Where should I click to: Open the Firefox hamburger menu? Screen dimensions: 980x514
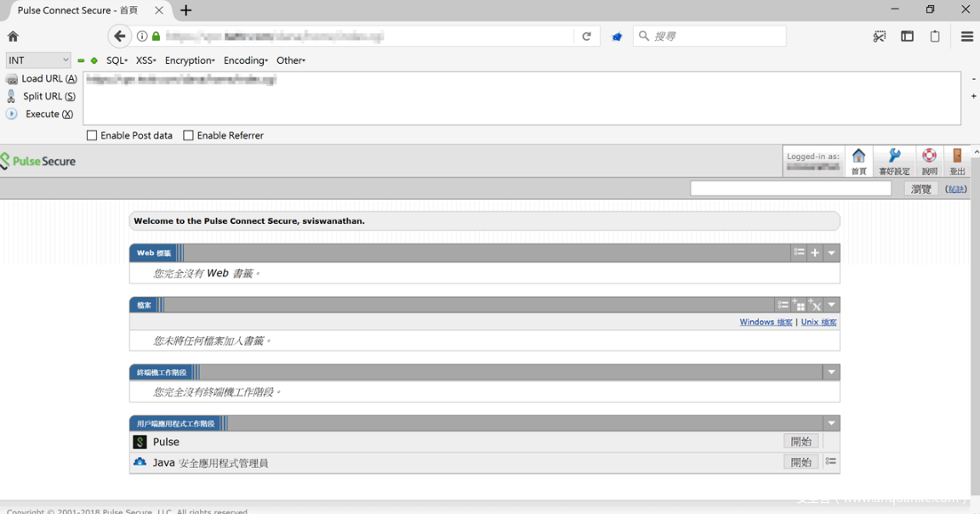pyautogui.click(x=967, y=37)
